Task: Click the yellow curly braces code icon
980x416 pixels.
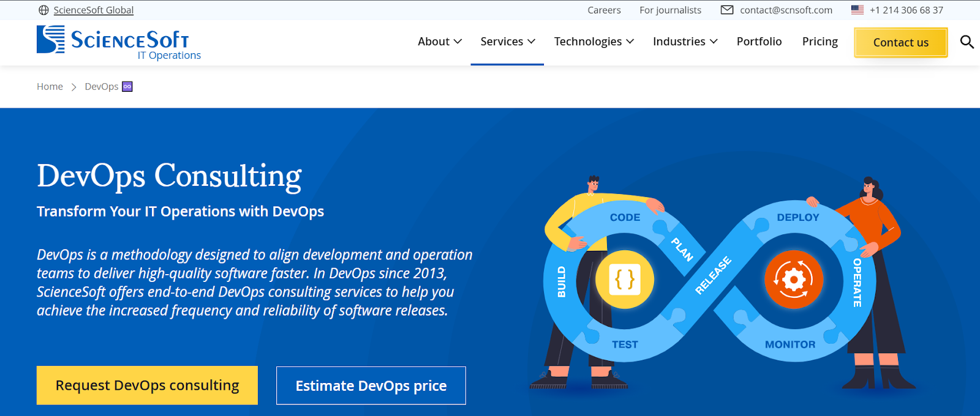Action: coord(625,280)
